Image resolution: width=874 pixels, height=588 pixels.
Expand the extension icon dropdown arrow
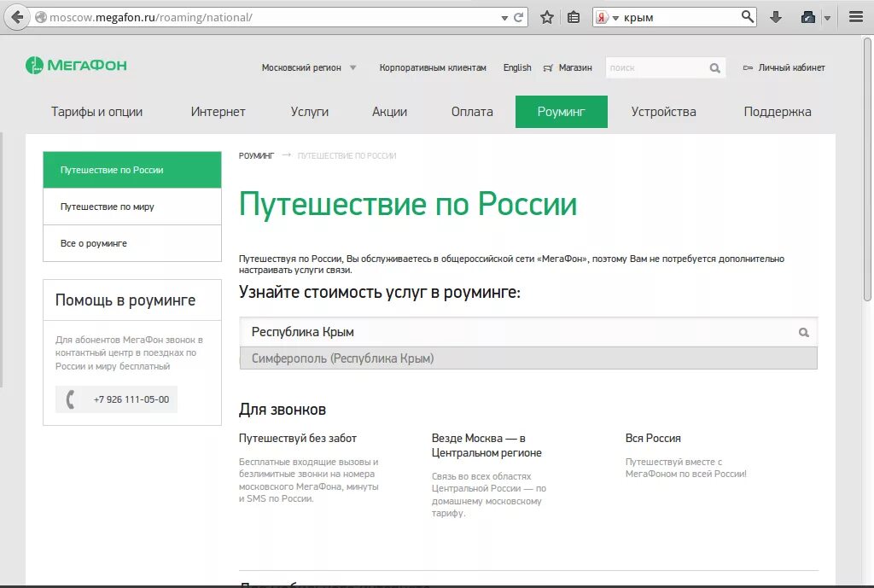point(828,18)
